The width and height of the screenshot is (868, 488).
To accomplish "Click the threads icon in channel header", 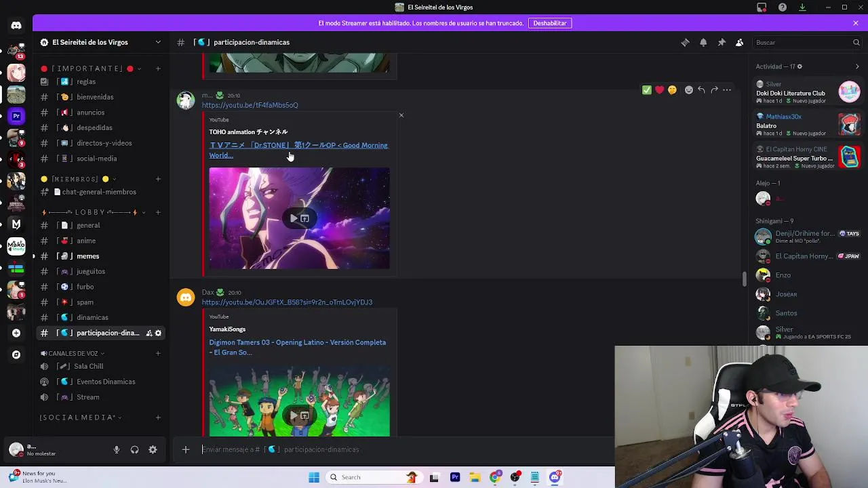I will pyautogui.click(x=685, y=42).
